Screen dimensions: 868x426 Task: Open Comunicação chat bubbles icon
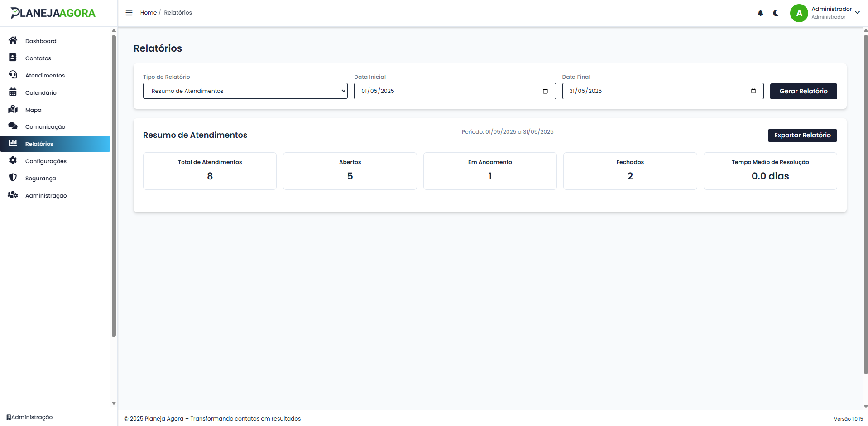(13, 126)
